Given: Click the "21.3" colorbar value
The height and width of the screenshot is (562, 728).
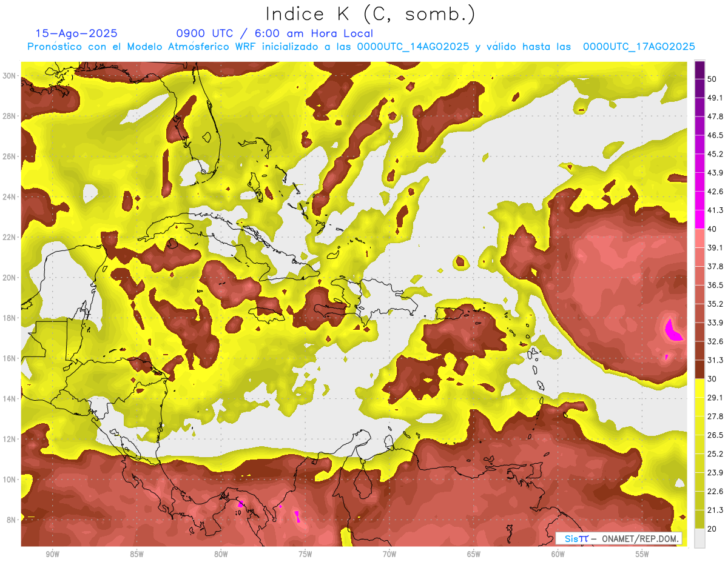Looking at the screenshot, I should (x=715, y=510).
